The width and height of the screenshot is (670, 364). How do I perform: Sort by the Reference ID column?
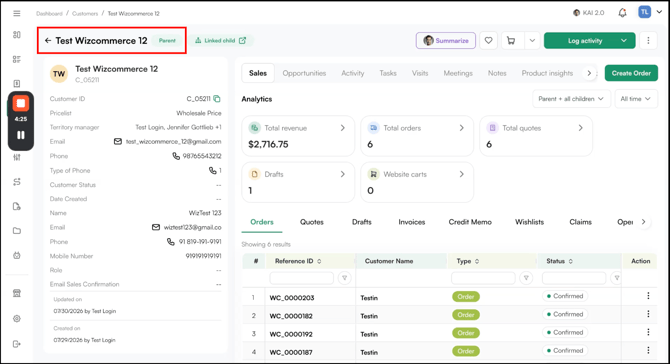tap(319, 261)
